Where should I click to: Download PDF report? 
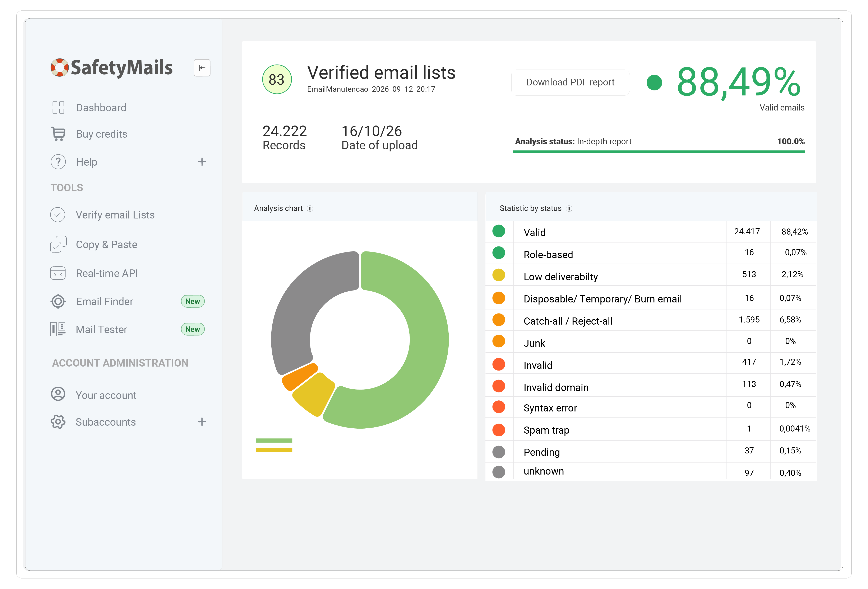click(x=570, y=83)
